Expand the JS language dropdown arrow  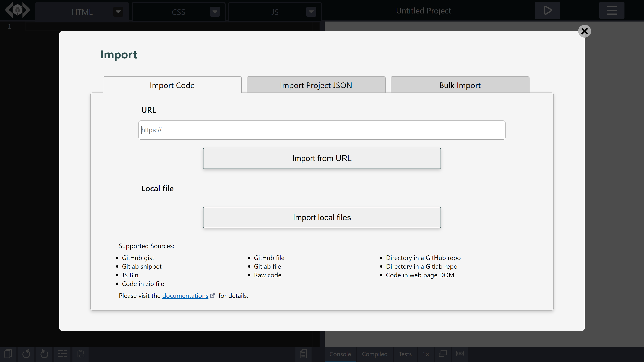tap(311, 11)
